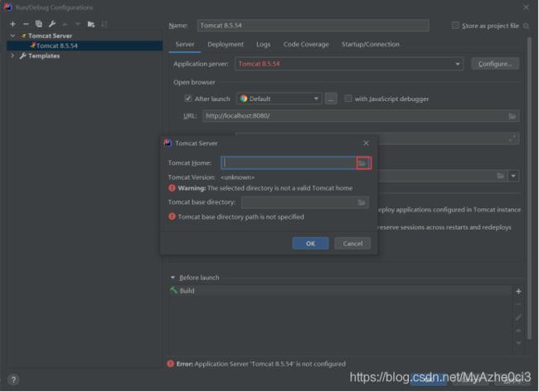Image resolution: width=539 pixels, height=392 pixels.
Task: Open edit templates wrench icon
Action: (52, 24)
